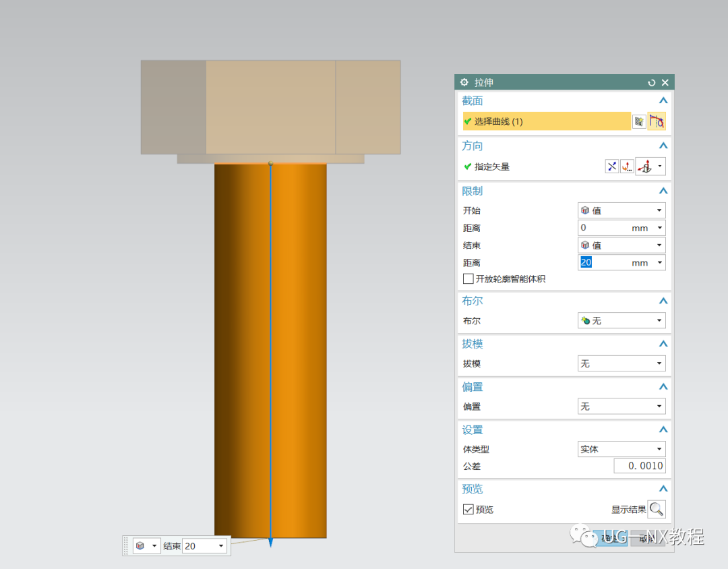Uncheck the 预览 checkbox
Image resolution: width=728 pixels, height=569 pixels.
tap(468, 510)
